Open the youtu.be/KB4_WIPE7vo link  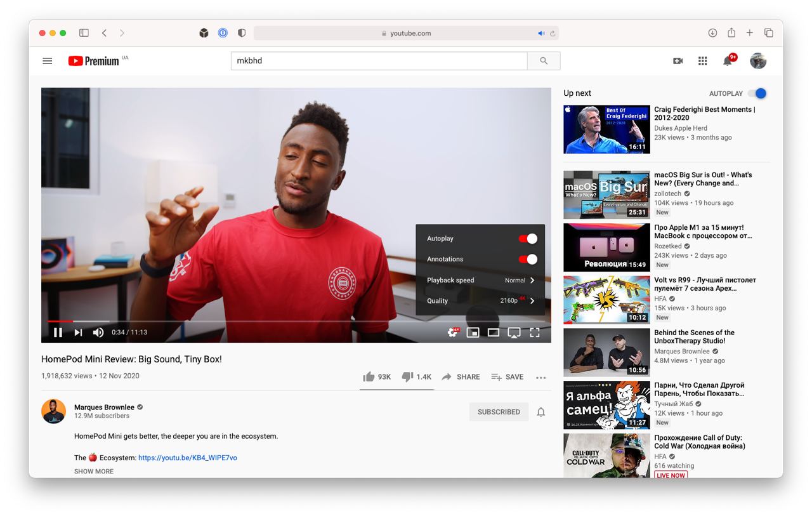[188, 458]
